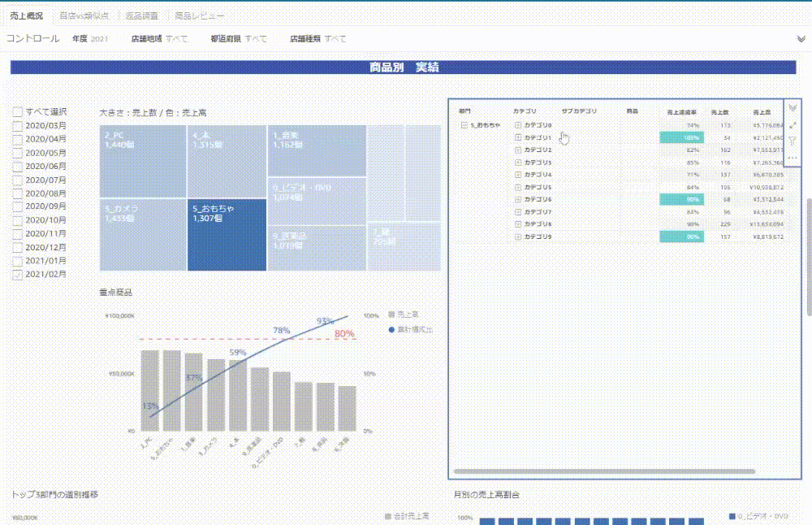Screen dimensions: 812x525
Task: Click the dashboard vertical scrollbar thumb
Action: (x=809, y=257)
